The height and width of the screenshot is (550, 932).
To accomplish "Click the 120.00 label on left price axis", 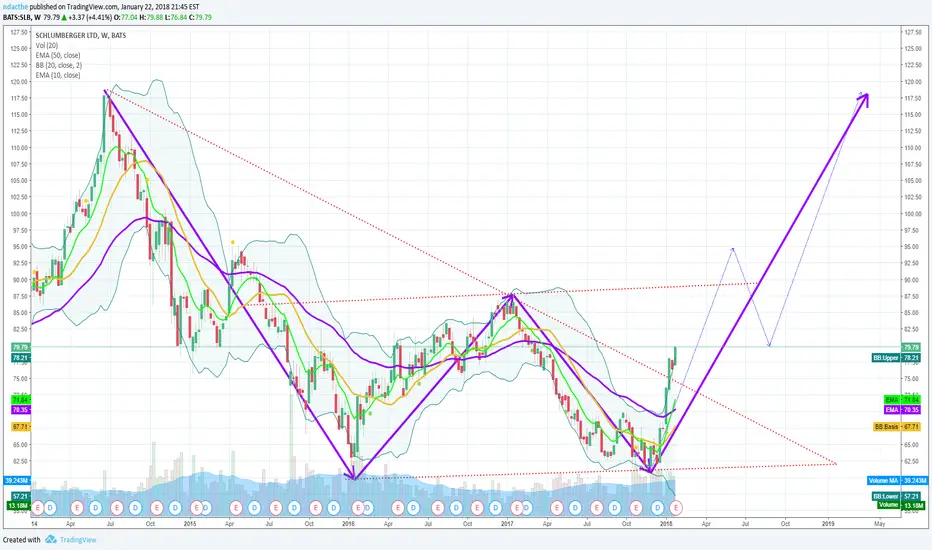I will (x=19, y=81).
